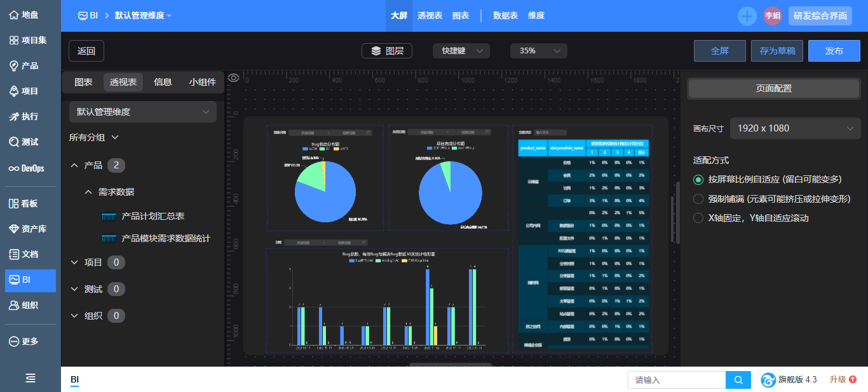Open the DevOps section
The height and width of the screenshot is (392, 868).
point(27,168)
